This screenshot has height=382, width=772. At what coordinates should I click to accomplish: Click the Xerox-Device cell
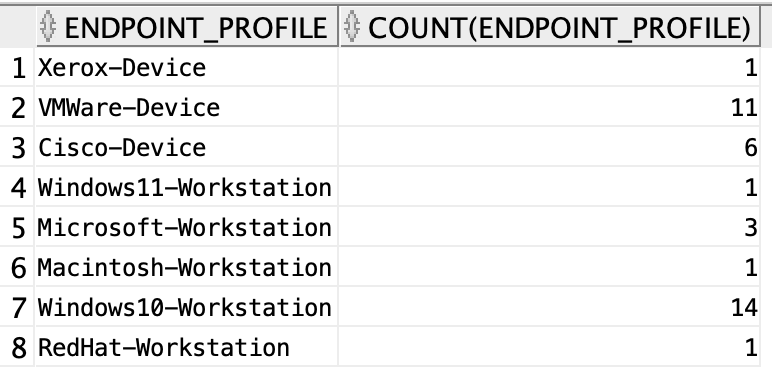point(187,67)
